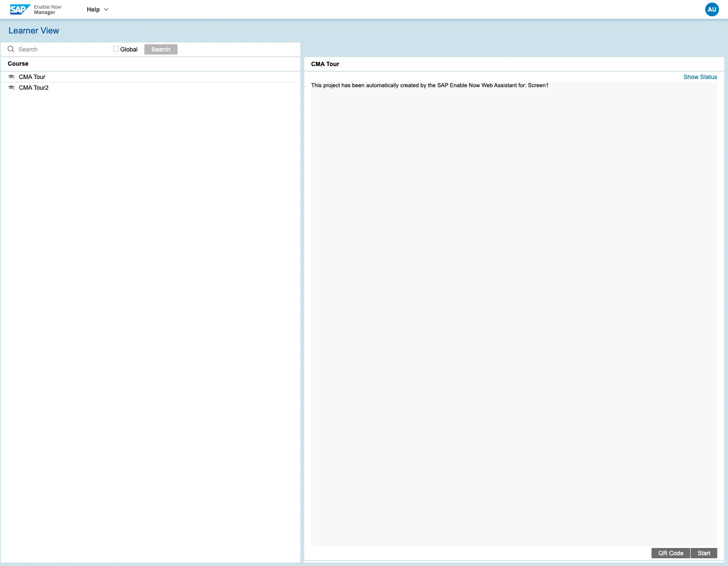Open the QR Code for this course
The image size is (728, 566).
(x=670, y=553)
